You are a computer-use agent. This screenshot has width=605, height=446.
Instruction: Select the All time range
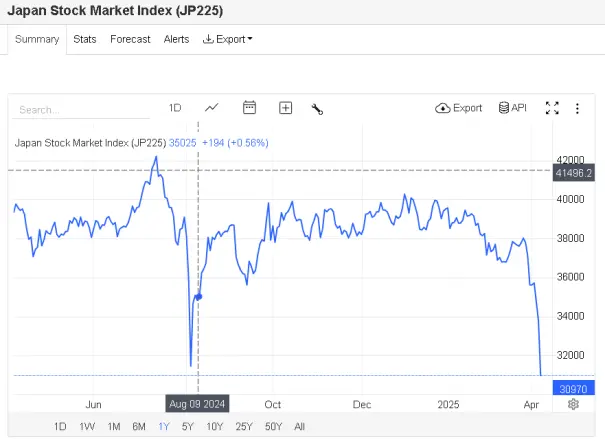pos(299,426)
